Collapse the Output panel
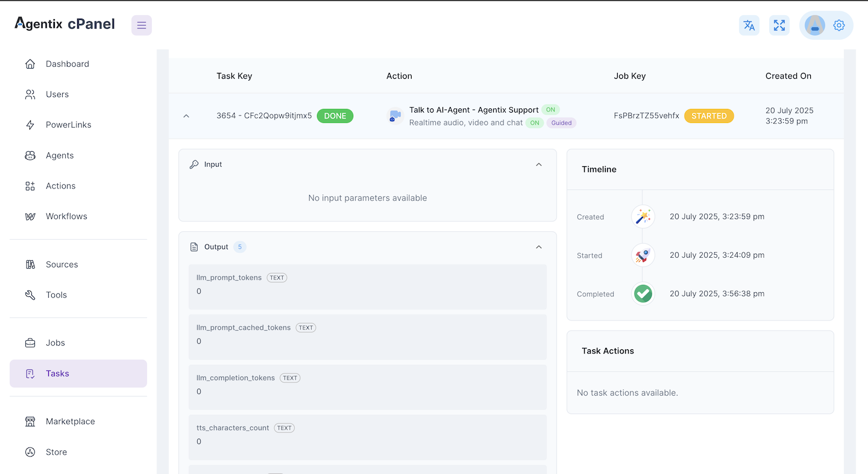 (538, 247)
